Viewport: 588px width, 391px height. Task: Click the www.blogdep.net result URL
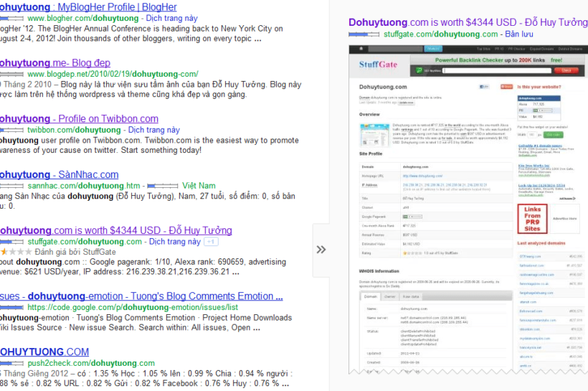(113, 75)
